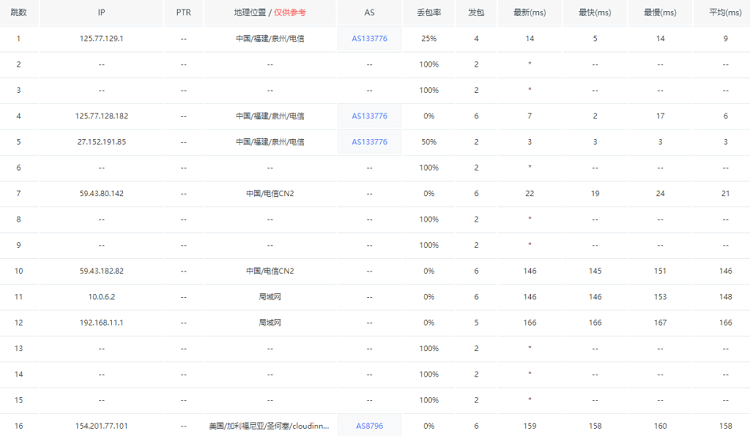Click the IP column header
750x436 pixels.
tap(101, 12)
